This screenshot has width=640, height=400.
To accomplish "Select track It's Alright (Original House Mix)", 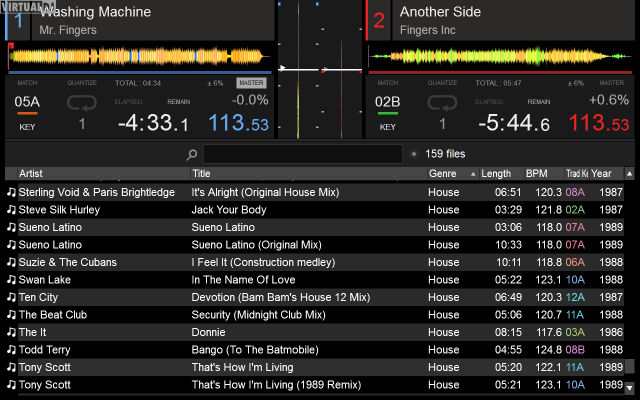I will [x=265, y=192].
